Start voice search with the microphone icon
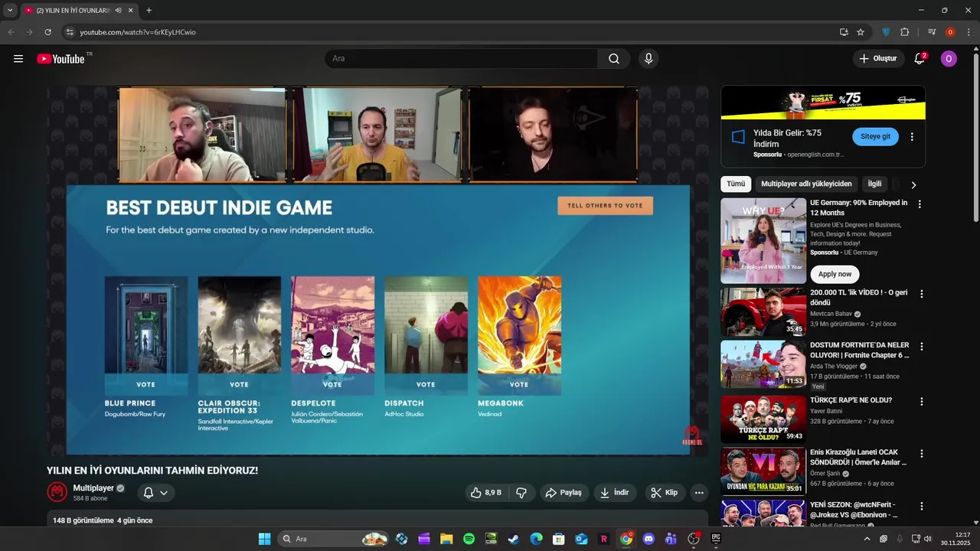This screenshot has height=551, width=980. [x=648, y=59]
